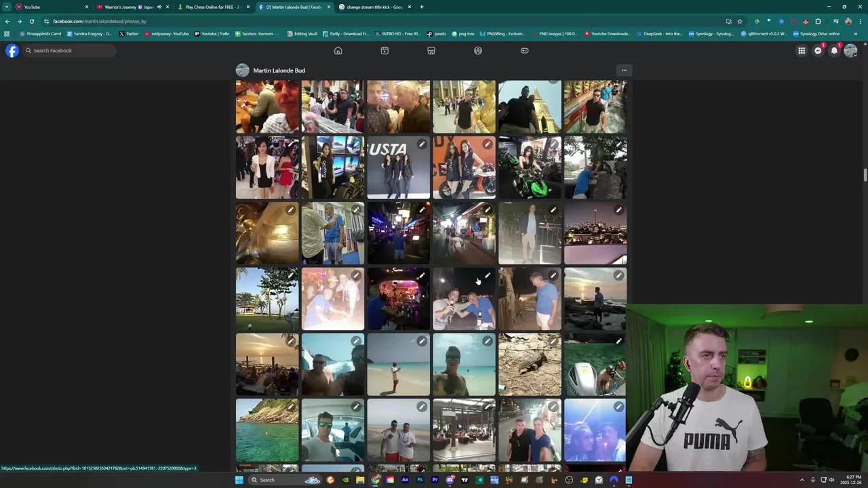
Task: Open the Facebook Gaming icon
Action: pos(524,51)
